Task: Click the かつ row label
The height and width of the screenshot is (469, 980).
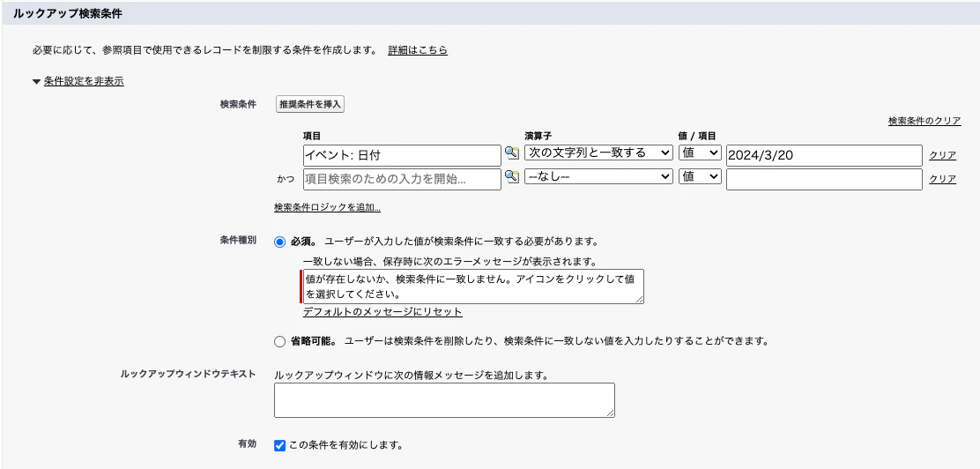Action: point(285,180)
